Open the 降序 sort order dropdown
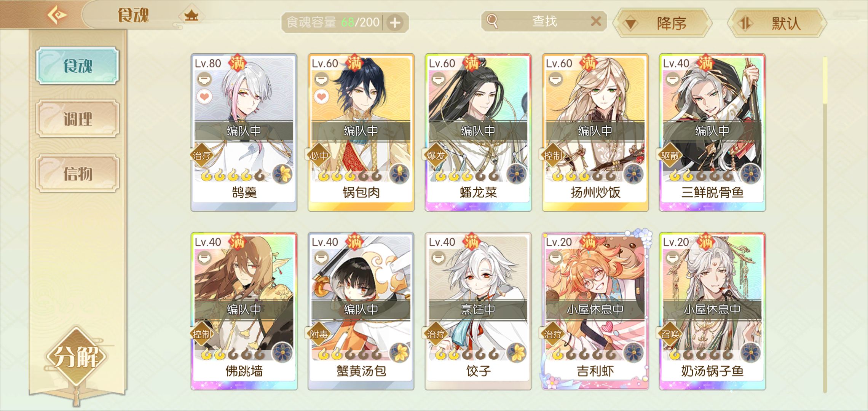This screenshot has width=868, height=411. pyautogui.click(x=662, y=23)
